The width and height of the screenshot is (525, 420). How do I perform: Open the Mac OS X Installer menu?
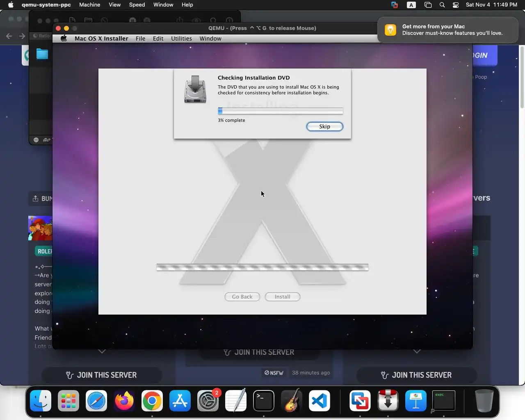[x=101, y=39]
